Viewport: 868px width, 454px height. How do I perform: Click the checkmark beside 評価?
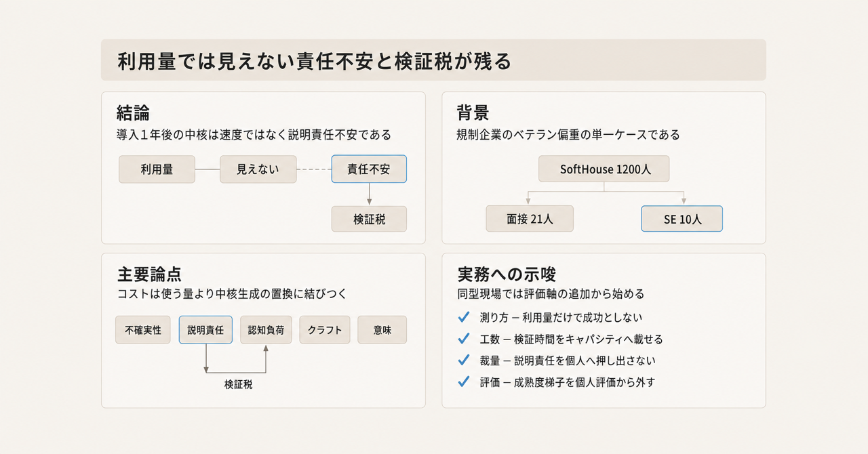point(464,381)
